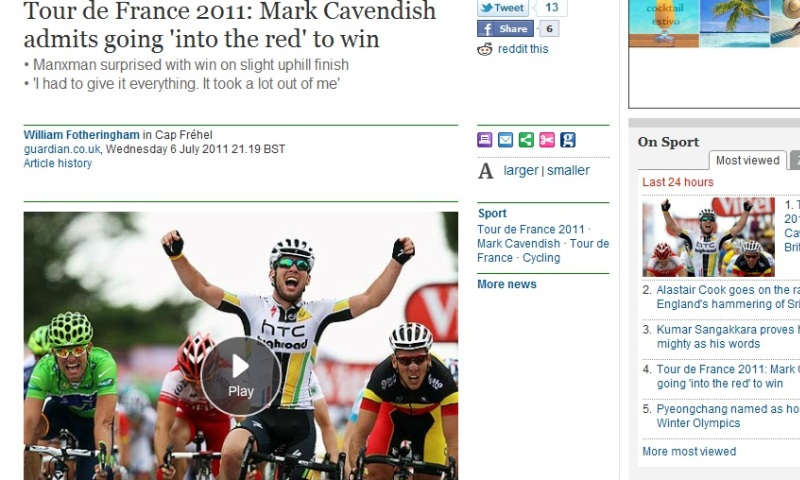Open the Tour de France 2011 tag
Screen dimensions: 800x480
[x=531, y=230]
